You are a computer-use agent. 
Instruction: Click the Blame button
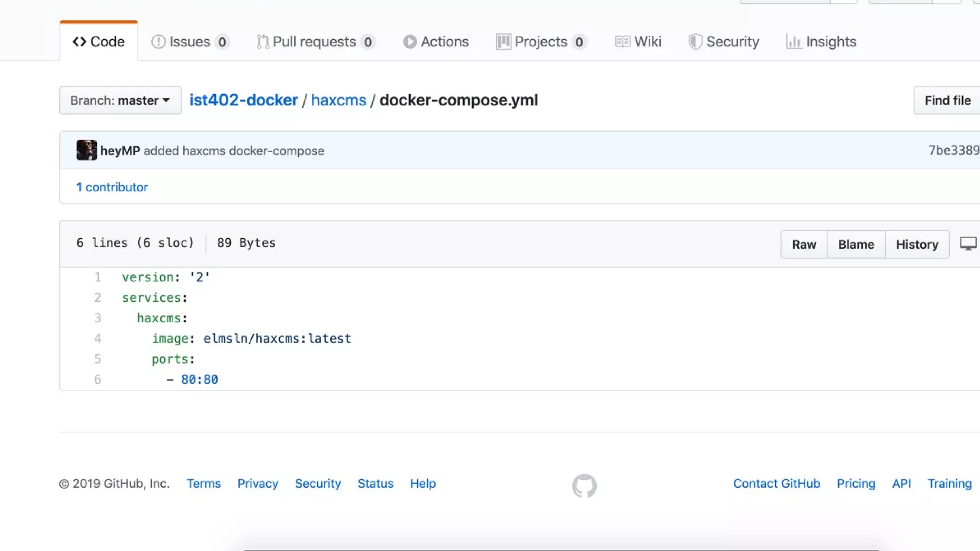pyautogui.click(x=856, y=244)
